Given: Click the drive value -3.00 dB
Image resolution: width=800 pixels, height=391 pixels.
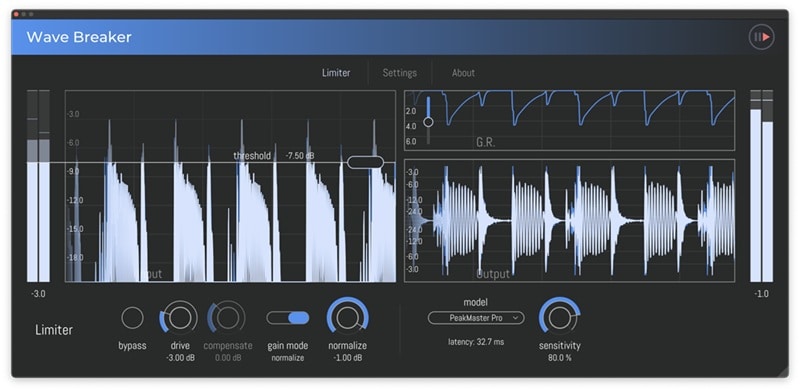Looking at the screenshot, I should tap(180, 358).
